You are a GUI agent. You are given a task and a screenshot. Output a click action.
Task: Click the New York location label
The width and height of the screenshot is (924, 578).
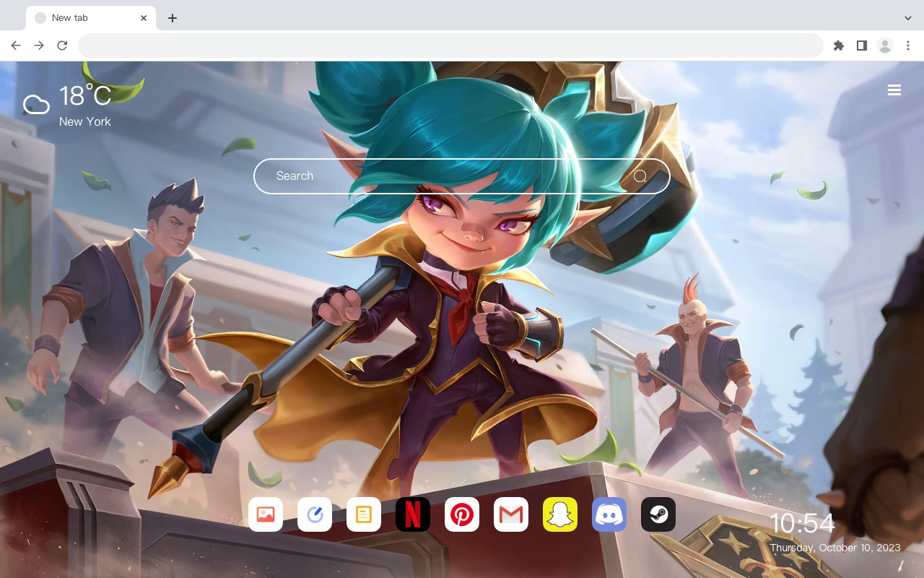tap(85, 121)
